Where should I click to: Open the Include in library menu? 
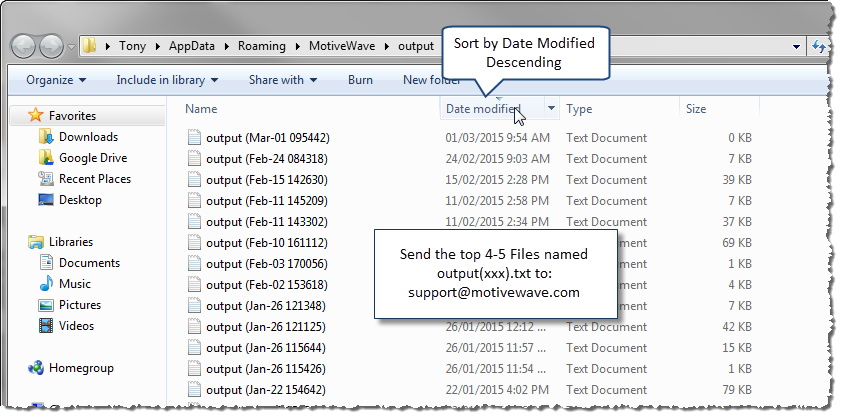[167, 80]
